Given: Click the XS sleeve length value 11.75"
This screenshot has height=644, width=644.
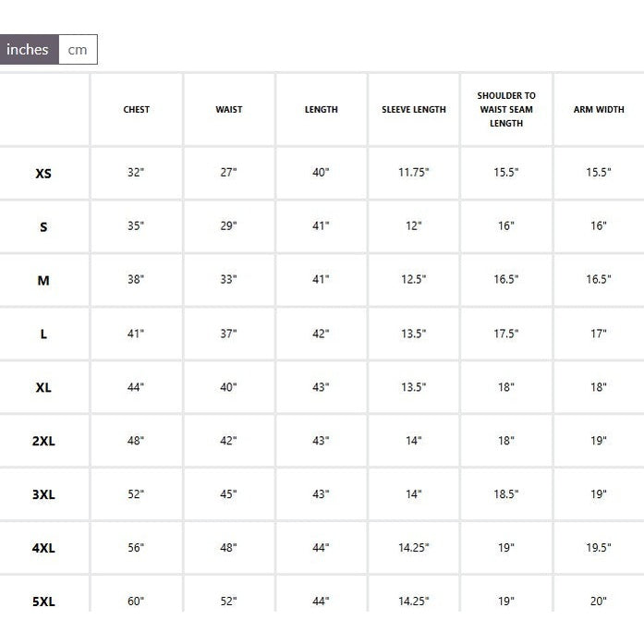Looking at the screenshot, I should [x=414, y=173].
